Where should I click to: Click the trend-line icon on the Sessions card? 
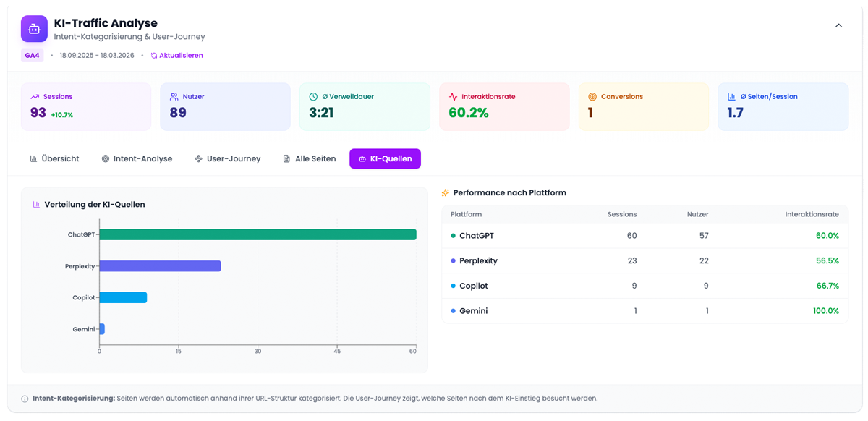[33, 95]
